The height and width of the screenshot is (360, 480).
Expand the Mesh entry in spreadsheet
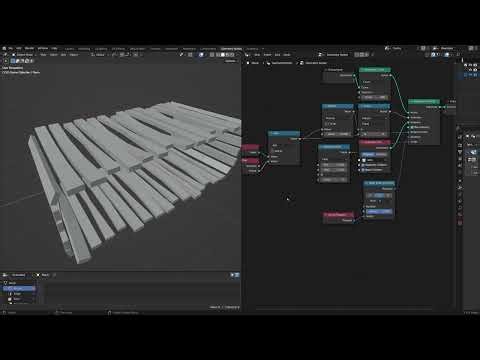pyautogui.click(x=10, y=283)
